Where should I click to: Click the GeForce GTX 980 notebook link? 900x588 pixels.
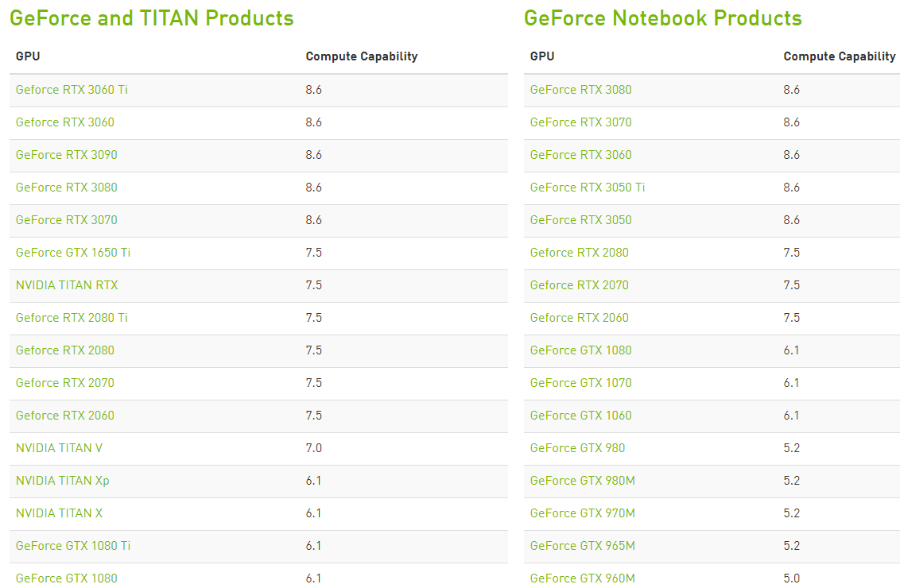[x=577, y=448]
